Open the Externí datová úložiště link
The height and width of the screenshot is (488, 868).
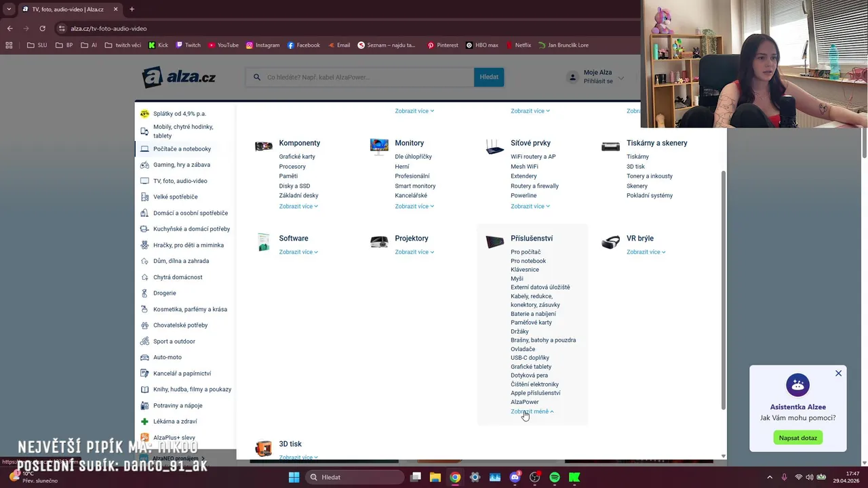pos(540,287)
